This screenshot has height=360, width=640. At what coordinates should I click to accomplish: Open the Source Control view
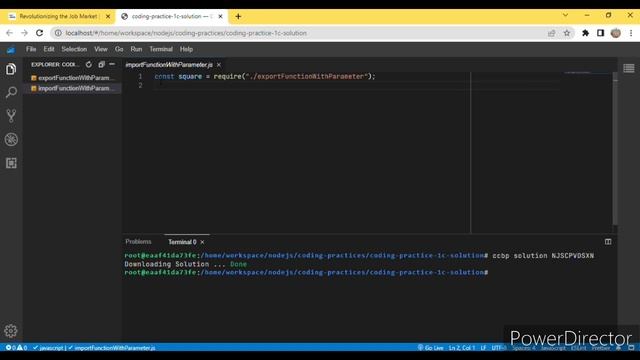click(x=11, y=116)
